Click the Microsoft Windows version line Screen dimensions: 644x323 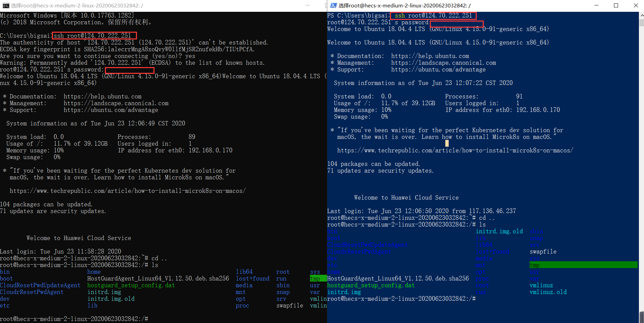[67, 16]
